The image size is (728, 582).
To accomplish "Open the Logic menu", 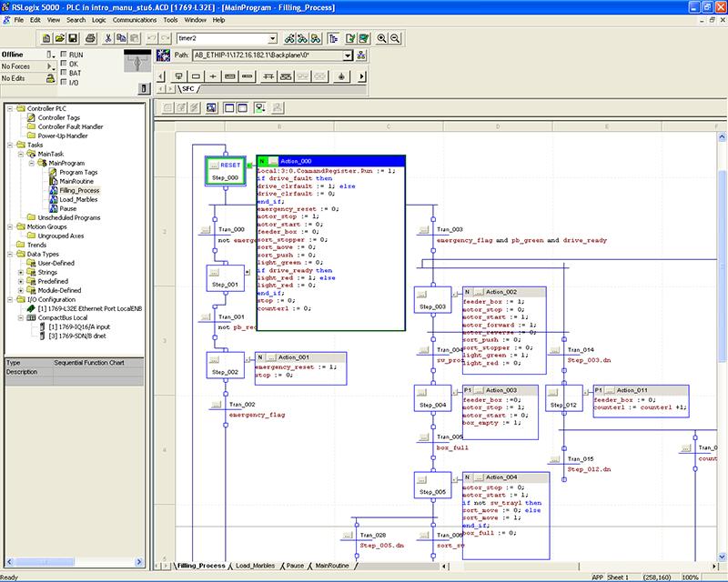I will pyautogui.click(x=99, y=20).
